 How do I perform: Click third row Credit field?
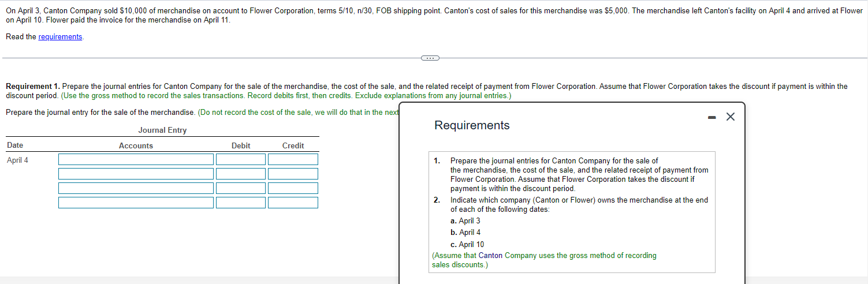293,188
